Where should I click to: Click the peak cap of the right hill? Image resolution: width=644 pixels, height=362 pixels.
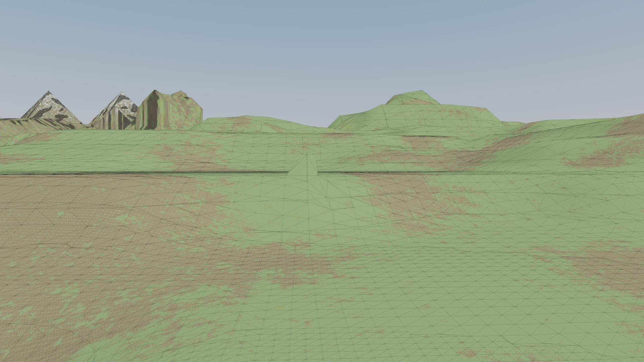(413, 97)
